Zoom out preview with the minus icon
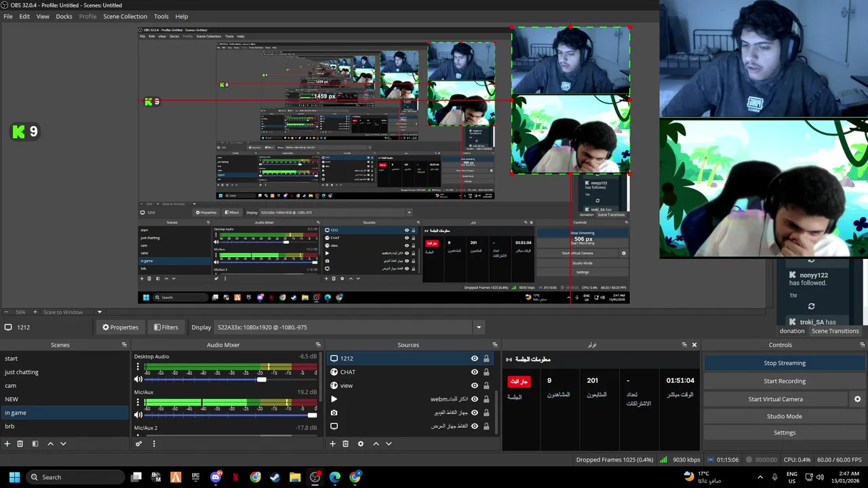Screen dimensions: 868x488 click(x=6, y=312)
